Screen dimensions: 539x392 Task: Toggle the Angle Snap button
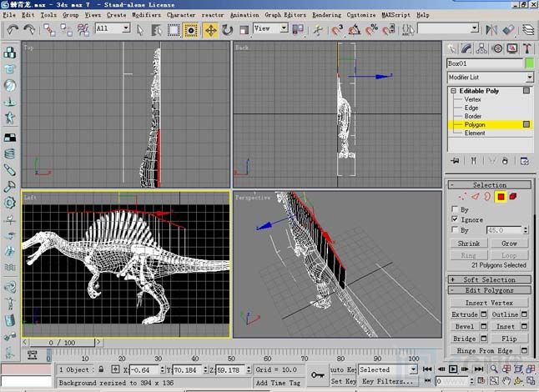[x=354, y=30]
